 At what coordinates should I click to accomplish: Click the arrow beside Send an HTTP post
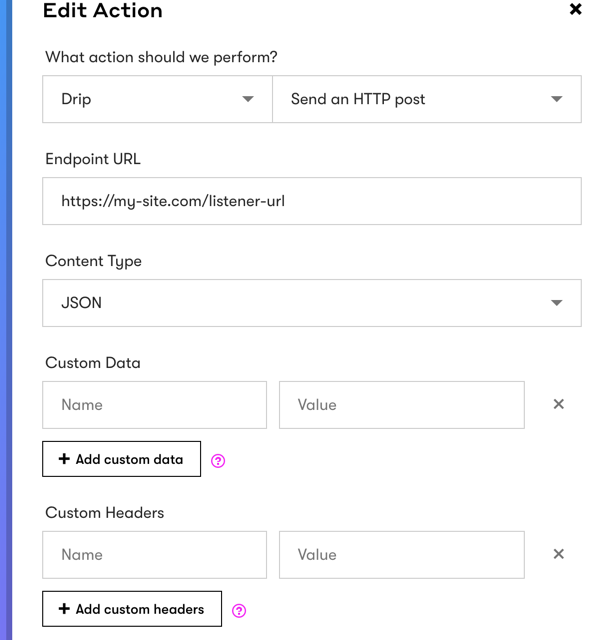tap(557, 99)
